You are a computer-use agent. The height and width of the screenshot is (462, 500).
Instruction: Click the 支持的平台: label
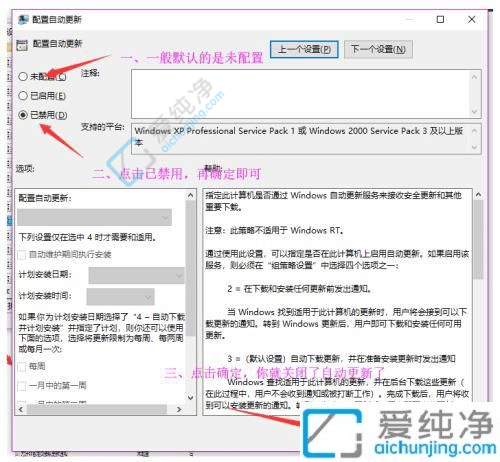pos(103,127)
